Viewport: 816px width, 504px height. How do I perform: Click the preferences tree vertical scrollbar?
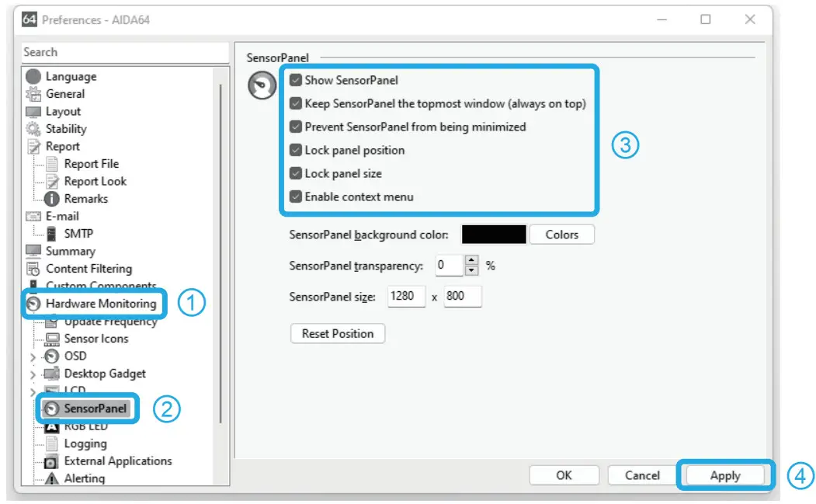pos(220,253)
